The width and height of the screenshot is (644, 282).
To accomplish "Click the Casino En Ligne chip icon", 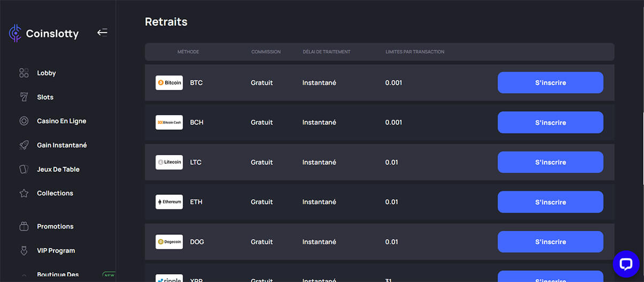I will [x=24, y=121].
